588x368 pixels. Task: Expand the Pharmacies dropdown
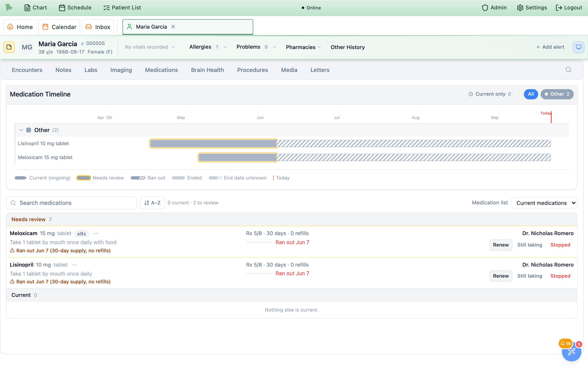(x=303, y=47)
